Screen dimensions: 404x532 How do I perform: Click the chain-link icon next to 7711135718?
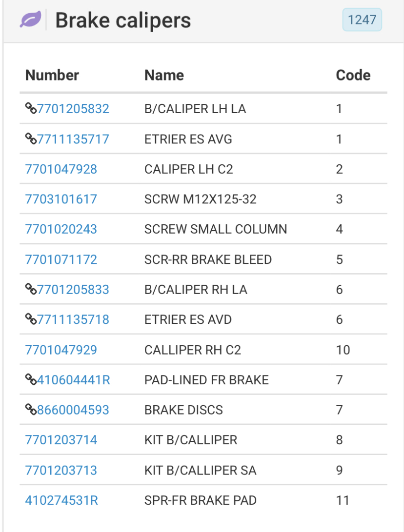31,319
